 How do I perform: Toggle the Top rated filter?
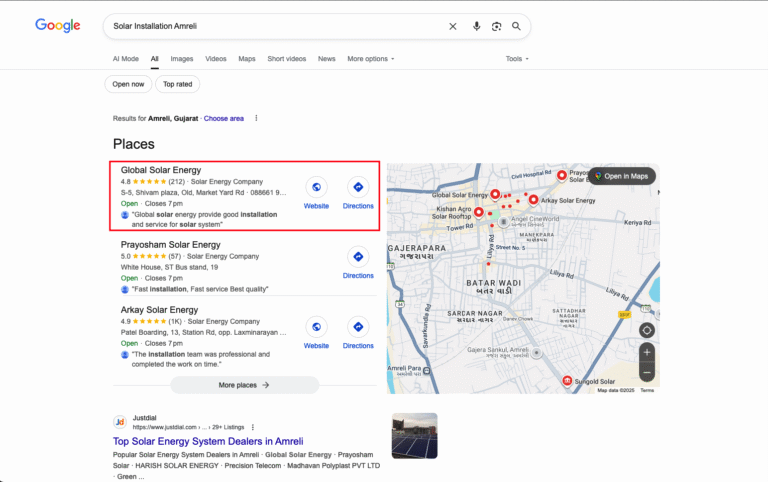177,84
